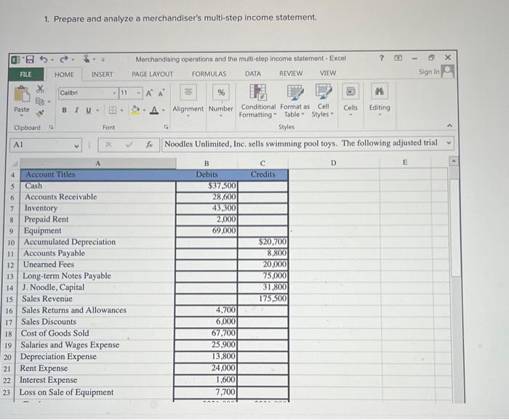Click the Format Painter brush icon
The image size is (509, 420).
40,113
